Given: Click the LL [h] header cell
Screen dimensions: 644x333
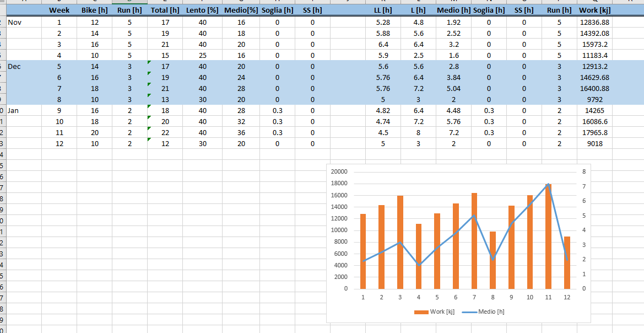Looking at the screenshot, I should pyautogui.click(x=383, y=10).
